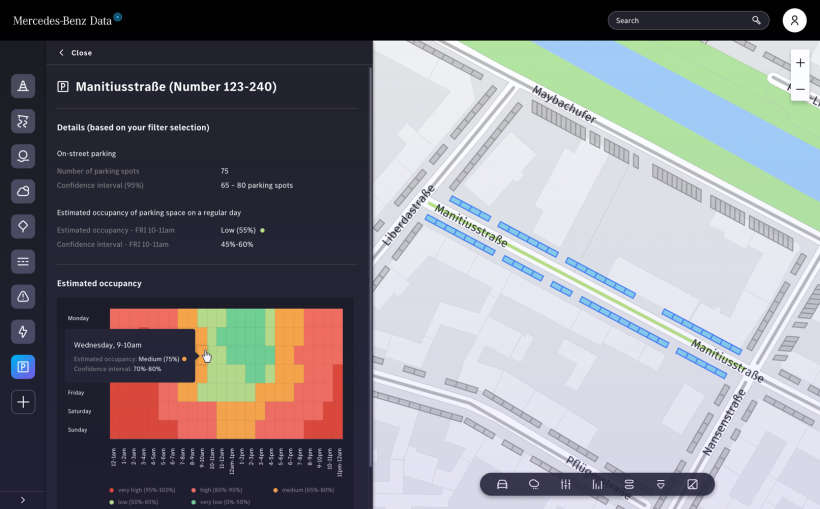Open the user profile avatar
The width and height of the screenshot is (820, 509).
[794, 20]
